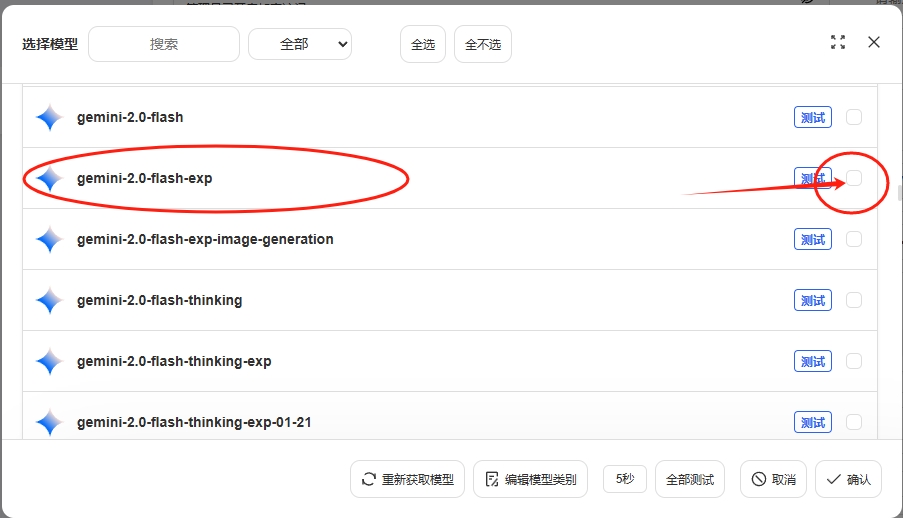Check the gemini-2.0-flash-thinking-exp checkbox
Viewport: 903px width, 518px height.
tap(854, 361)
